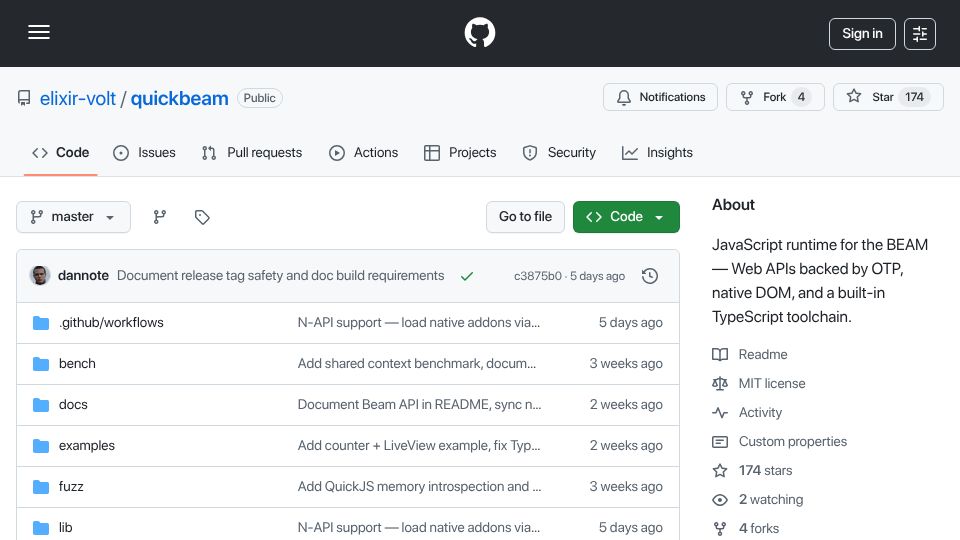Click '5 days ago' for .github/workflows row
Viewport: 960px width, 540px height.
click(x=631, y=323)
